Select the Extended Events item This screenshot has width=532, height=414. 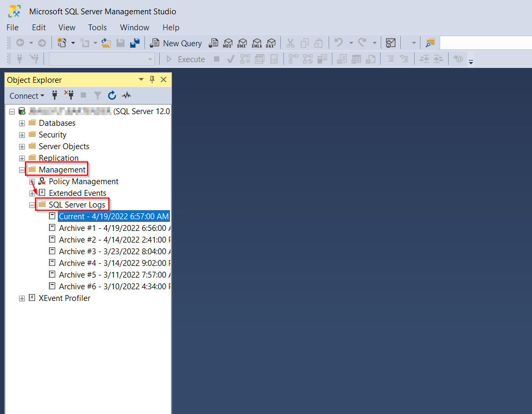tap(78, 193)
